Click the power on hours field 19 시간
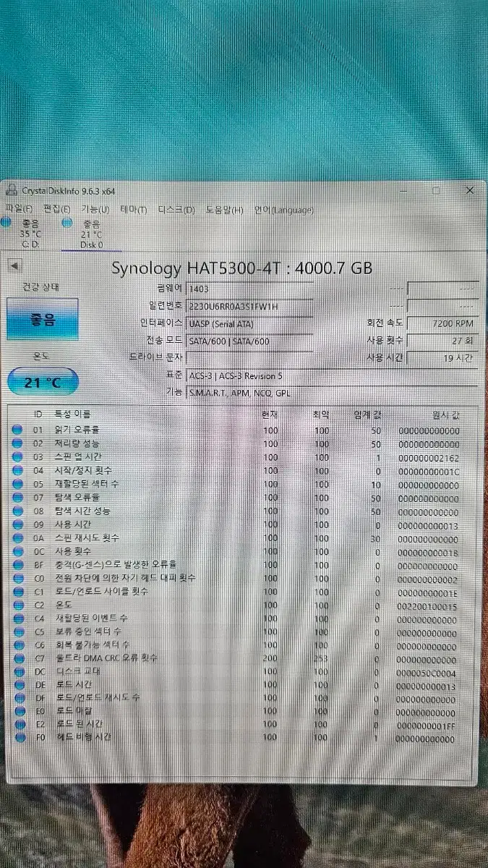The image size is (488, 868). click(442, 358)
